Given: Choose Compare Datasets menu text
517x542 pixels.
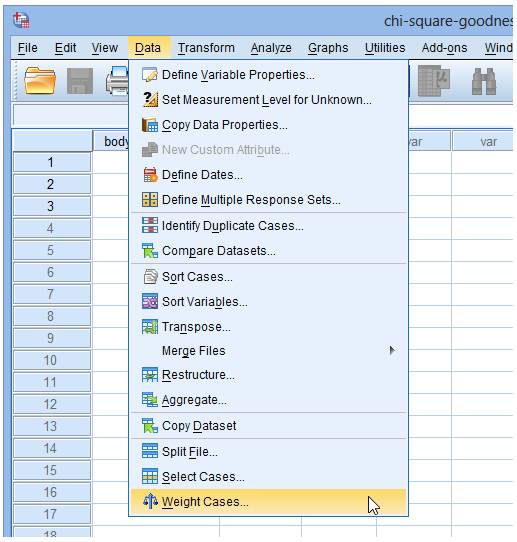Looking at the screenshot, I should (x=219, y=251).
